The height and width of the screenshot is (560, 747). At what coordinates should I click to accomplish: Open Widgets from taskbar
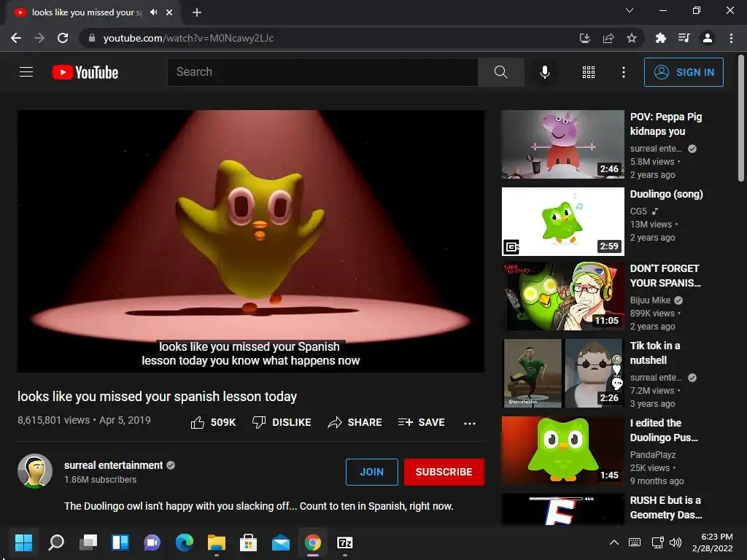point(120,542)
